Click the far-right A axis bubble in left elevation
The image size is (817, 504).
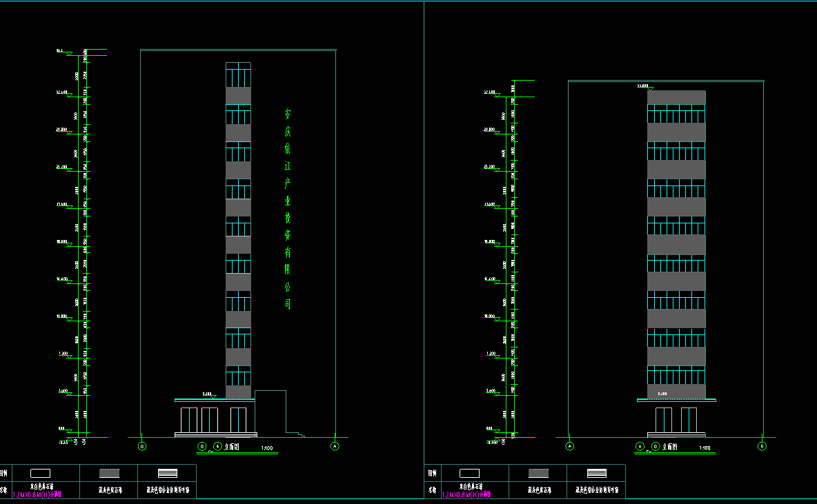(x=335, y=446)
